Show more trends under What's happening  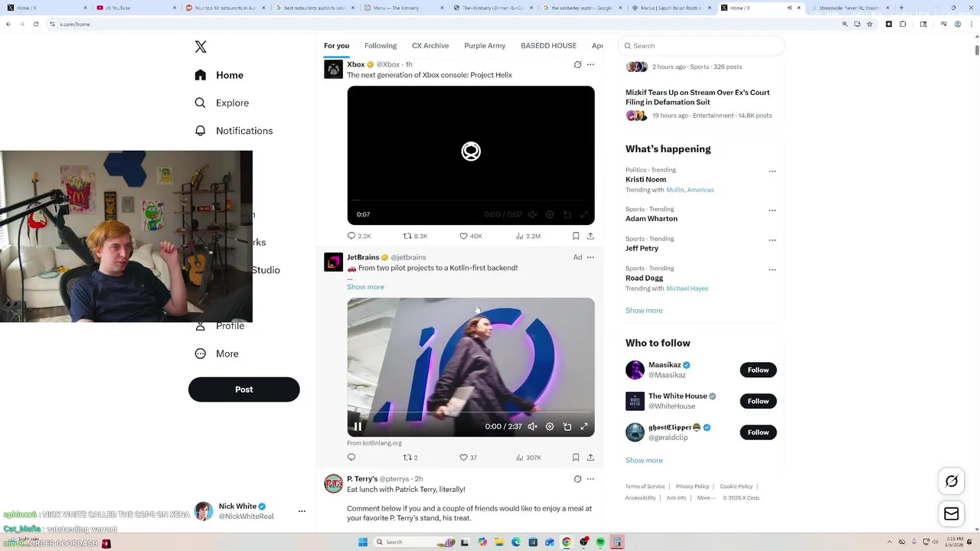(x=644, y=311)
